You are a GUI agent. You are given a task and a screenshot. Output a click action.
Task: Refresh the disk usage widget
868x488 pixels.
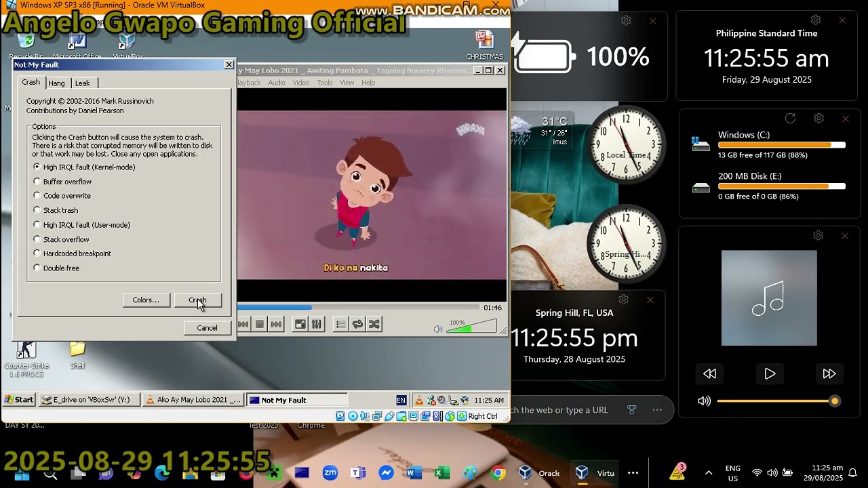790,119
